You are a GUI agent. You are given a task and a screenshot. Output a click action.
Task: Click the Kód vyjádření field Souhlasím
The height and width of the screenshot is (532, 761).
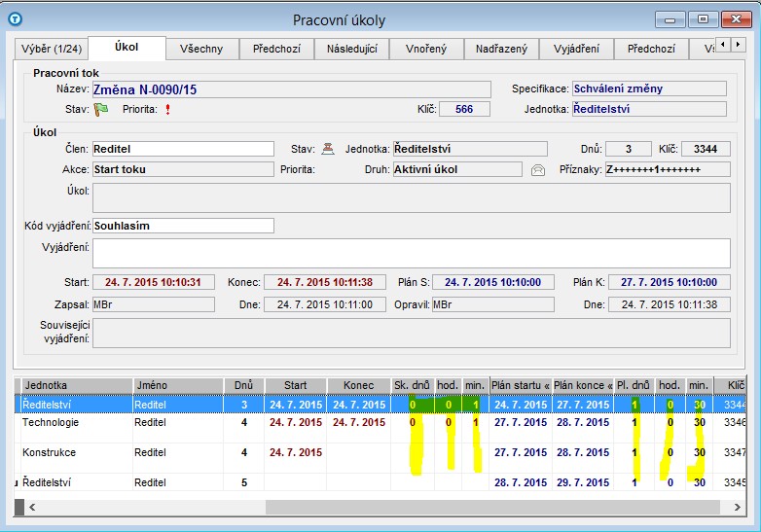tap(184, 226)
